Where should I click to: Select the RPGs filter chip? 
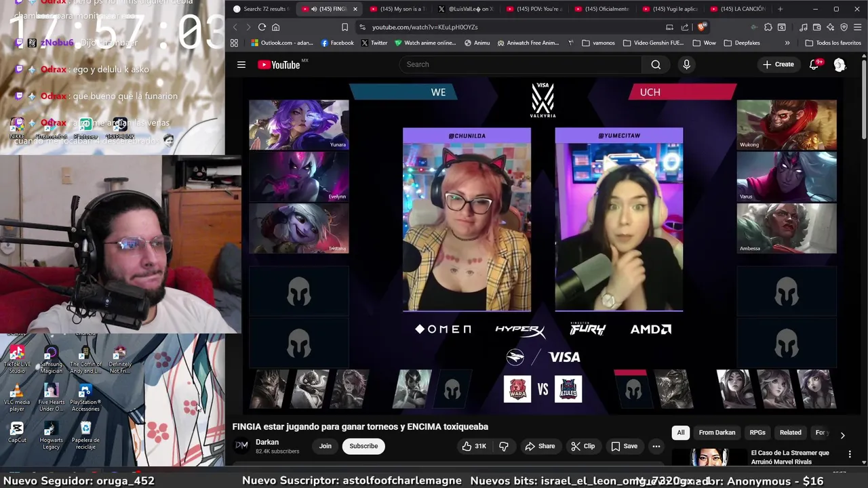pyautogui.click(x=757, y=432)
